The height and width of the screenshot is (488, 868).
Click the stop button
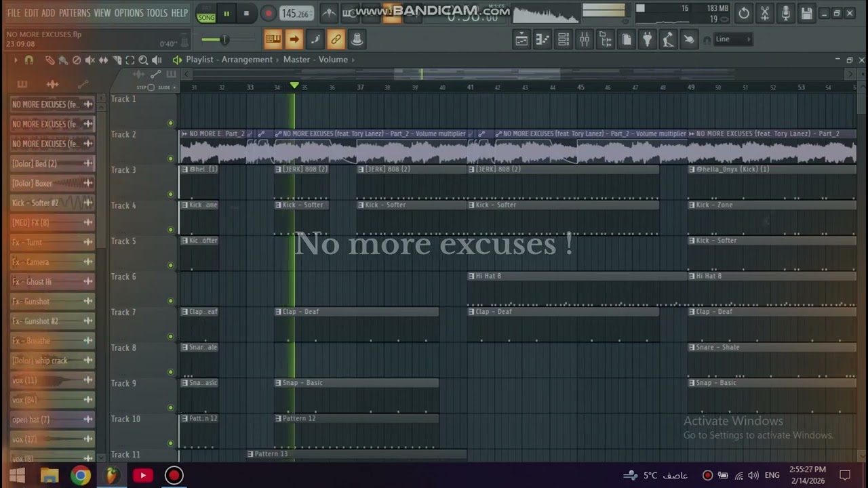click(x=246, y=14)
